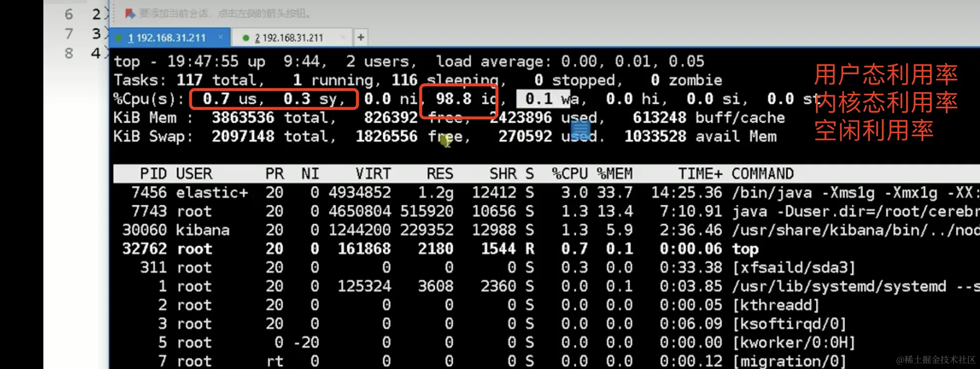The image size is (980, 369).
Task: Click the USER column header
Action: coord(194,174)
